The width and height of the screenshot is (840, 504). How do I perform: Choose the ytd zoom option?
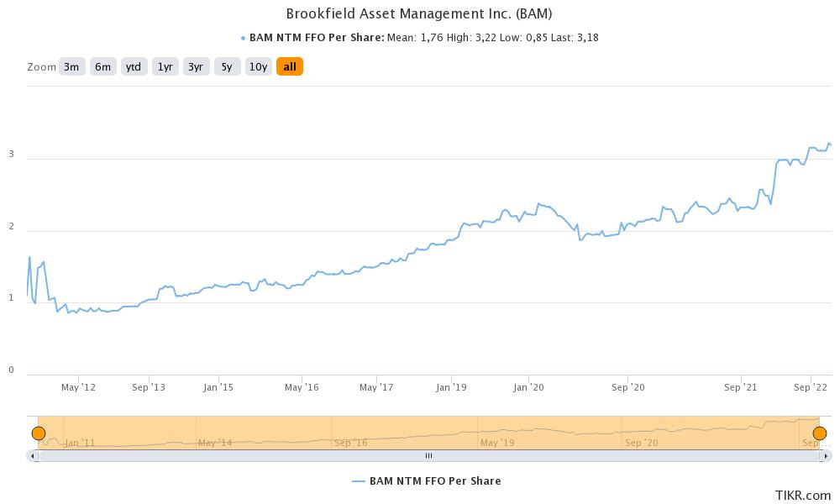point(134,67)
